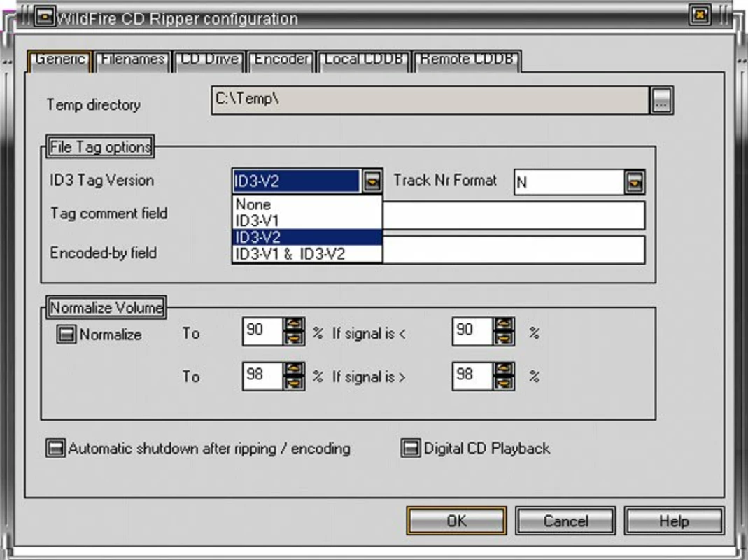Screen dimensions: 748x560
Task: Collapse the ID3 Tag Version dropdown arrow
Action: click(x=372, y=181)
